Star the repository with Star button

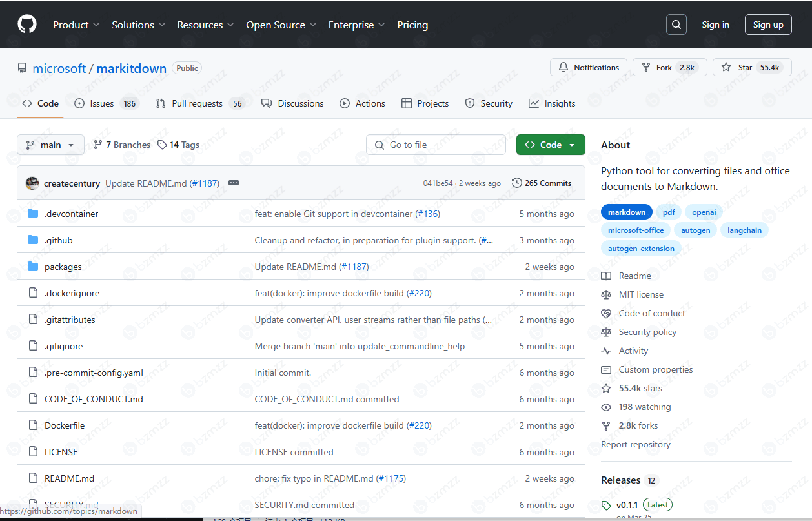point(752,67)
